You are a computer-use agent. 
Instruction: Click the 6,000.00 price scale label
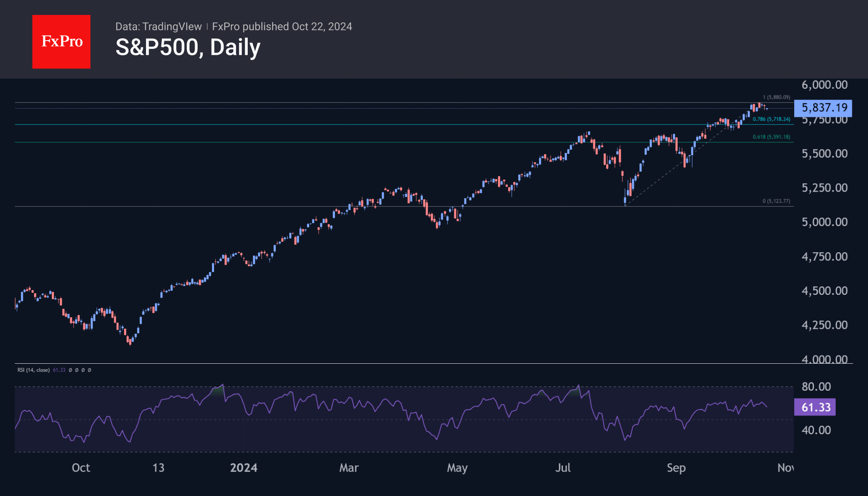click(x=824, y=85)
